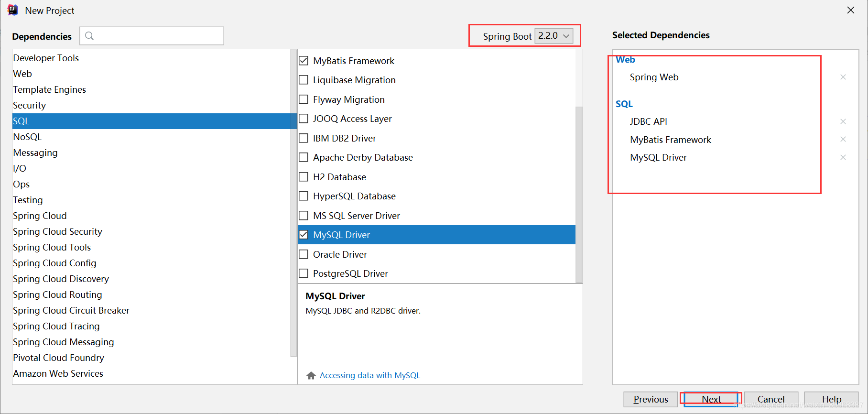The height and width of the screenshot is (414, 868).
Task: Check MS SQL Server Driver checkbox
Action: (304, 216)
